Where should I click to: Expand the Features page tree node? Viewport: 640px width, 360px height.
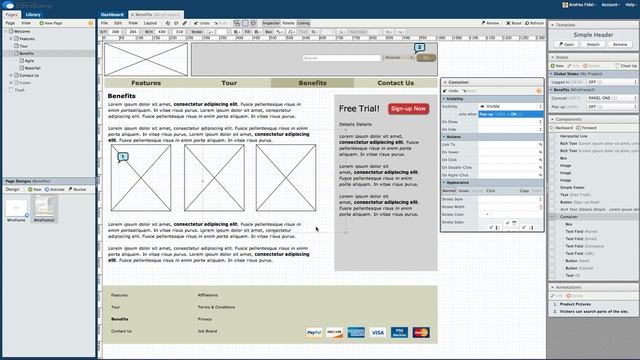[x=11, y=39]
